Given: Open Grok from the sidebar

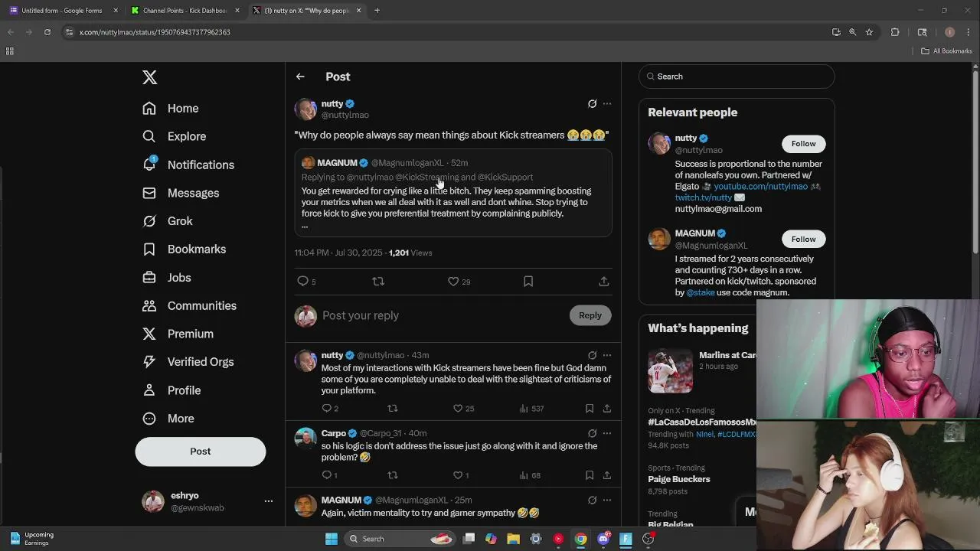Looking at the screenshot, I should point(168,221).
